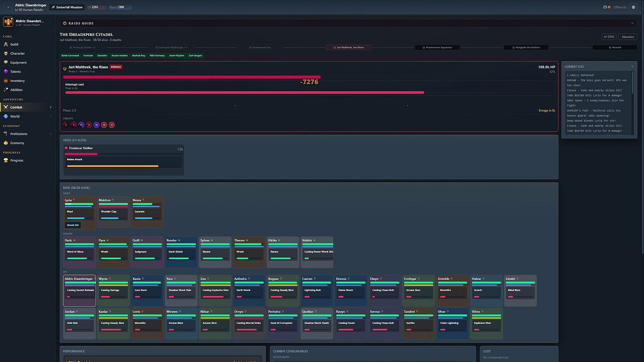The image size is (644, 362).
Task: Open the settings gear icon
Action: [633, 7]
